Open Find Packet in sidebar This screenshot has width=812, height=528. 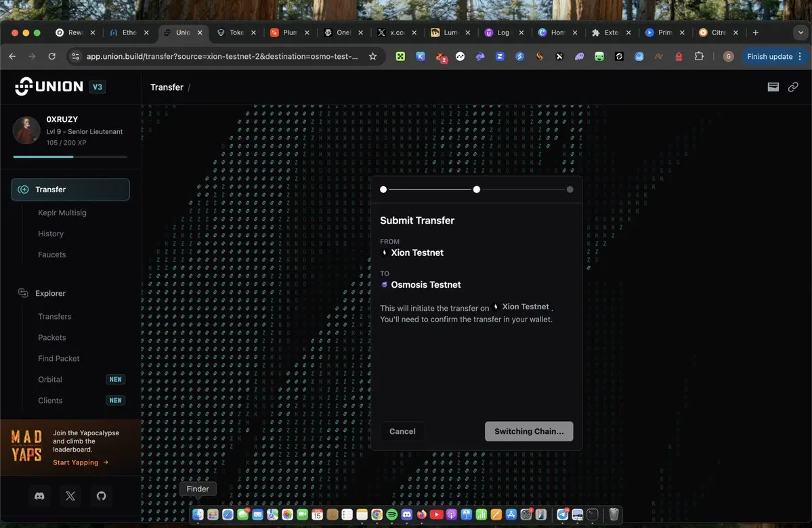coord(58,358)
